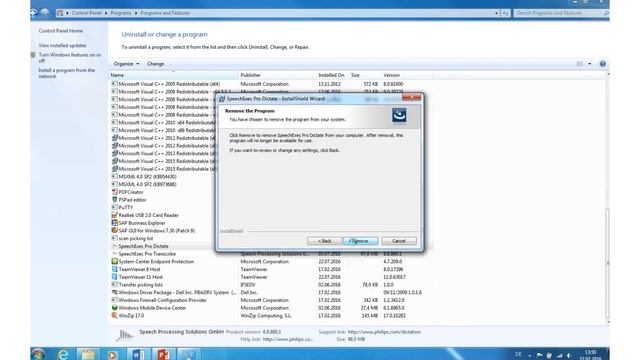The width and height of the screenshot is (640, 360).
Task: Select the WinZip 17.0 icon
Action: (x=115, y=316)
